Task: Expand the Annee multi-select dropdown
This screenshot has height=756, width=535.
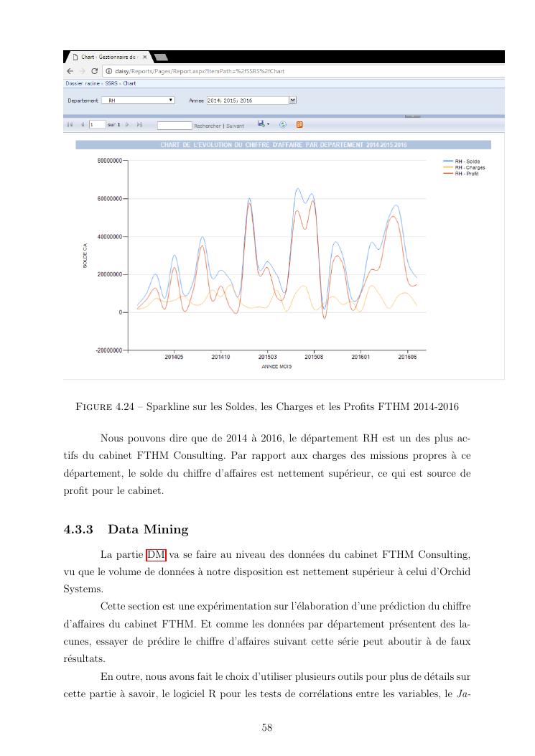Action: coord(292,101)
